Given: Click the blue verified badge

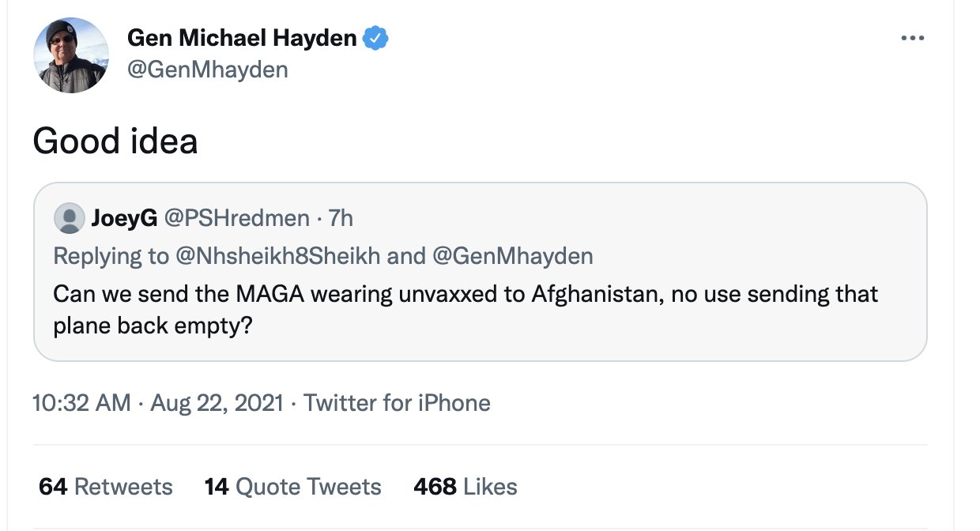Looking at the screenshot, I should tap(375, 38).
